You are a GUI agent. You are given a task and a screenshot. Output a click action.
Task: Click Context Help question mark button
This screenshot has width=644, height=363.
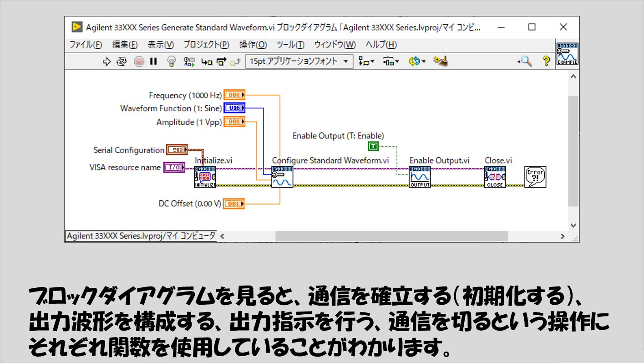tap(547, 61)
